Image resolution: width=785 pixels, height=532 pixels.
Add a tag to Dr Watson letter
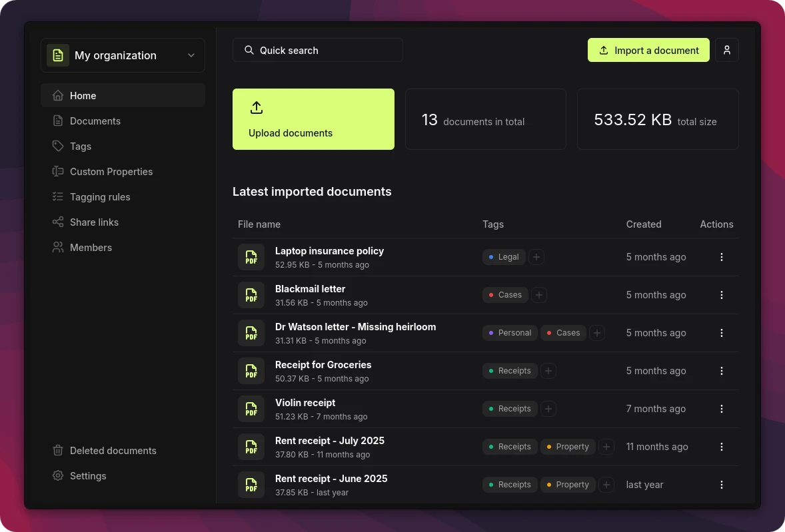(x=597, y=333)
